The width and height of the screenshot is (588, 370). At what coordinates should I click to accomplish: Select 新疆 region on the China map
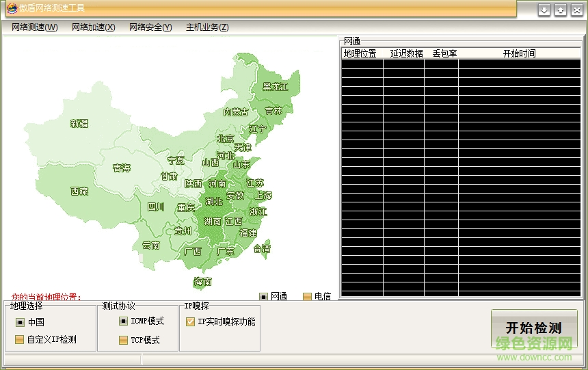(79, 124)
